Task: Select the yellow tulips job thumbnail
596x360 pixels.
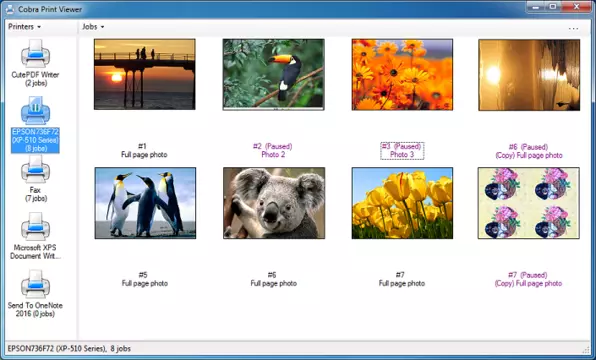Action: [402, 203]
